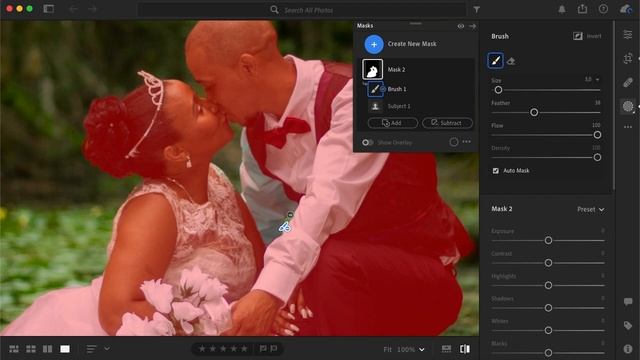Image resolution: width=640 pixels, height=360 pixels.
Task: Uncheck the Auto Mask checkbox
Action: [x=496, y=171]
